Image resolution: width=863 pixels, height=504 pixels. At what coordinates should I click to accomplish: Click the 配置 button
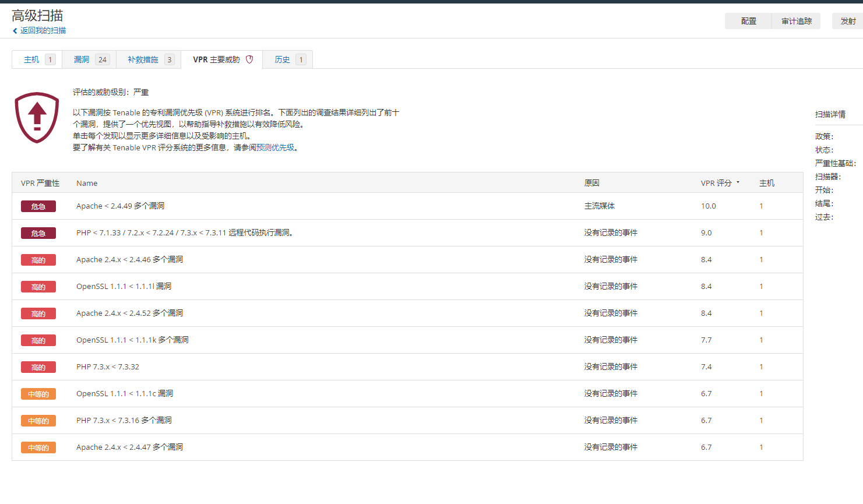748,21
